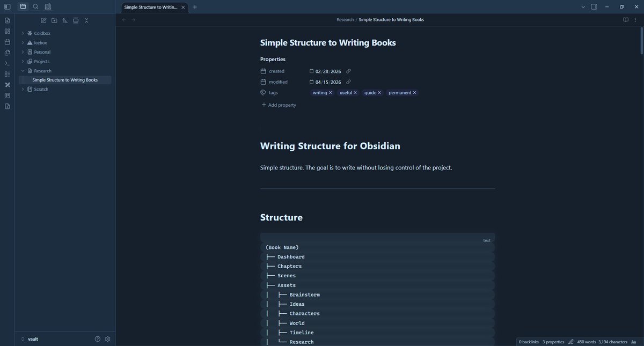Click the note title in the breadcrumb
The width and height of the screenshot is (644, 346).
click(x=391, y=20)
